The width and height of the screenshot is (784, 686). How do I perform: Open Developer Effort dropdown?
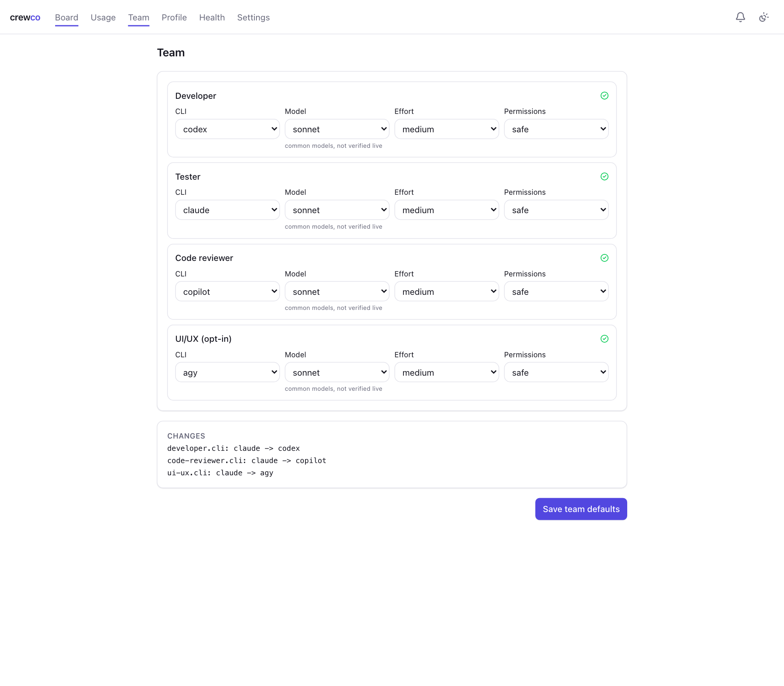coord(447,129)
